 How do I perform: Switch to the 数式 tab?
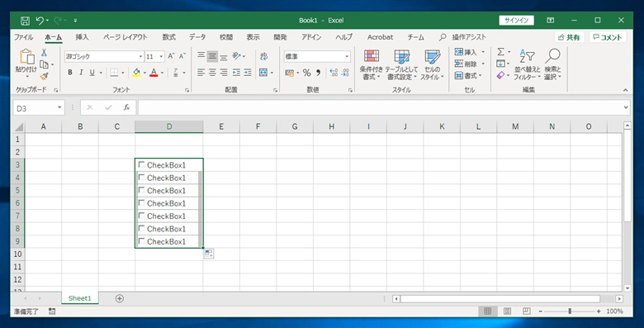(168, 37)
